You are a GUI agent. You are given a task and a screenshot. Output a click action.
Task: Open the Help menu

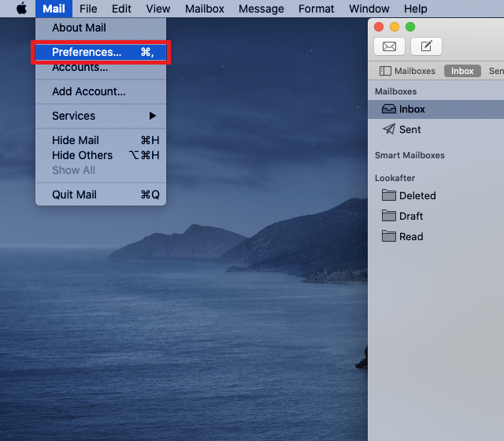[x=415, y=9]
